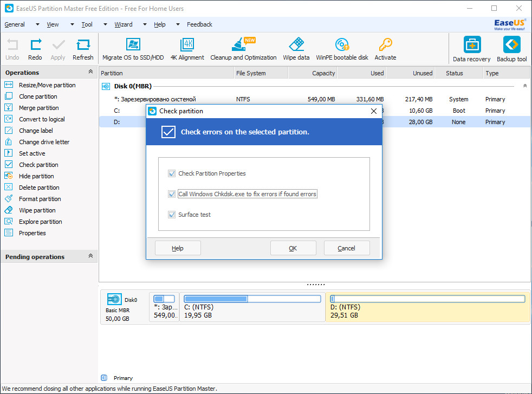Screen dimensions: 532x394
Task: Choose Check partition in Operations panel
Action: tap(38, 165)
